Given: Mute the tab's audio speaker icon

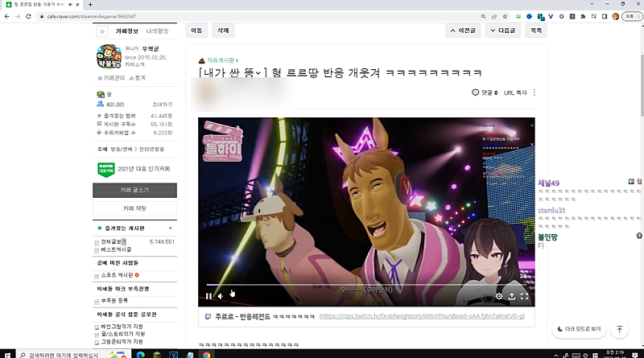Looking at the screenshot, I should tap(70, 5).
